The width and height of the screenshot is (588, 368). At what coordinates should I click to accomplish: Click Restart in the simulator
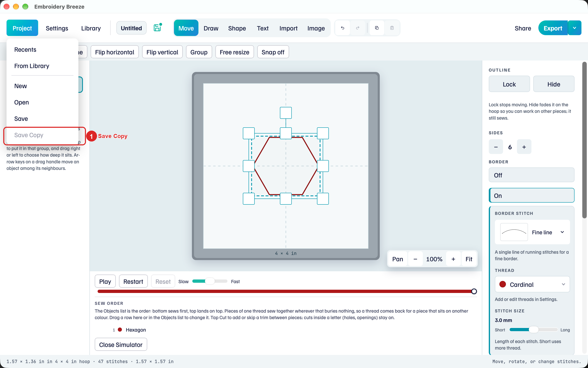[133, 281]
